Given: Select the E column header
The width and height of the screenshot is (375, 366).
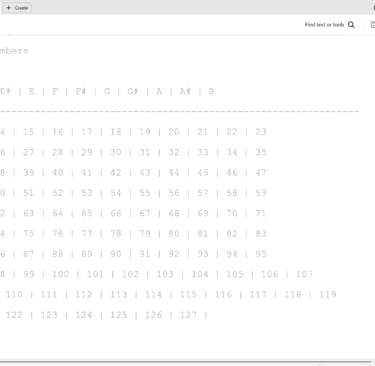Looking at the screenshot, I should 32,91.
